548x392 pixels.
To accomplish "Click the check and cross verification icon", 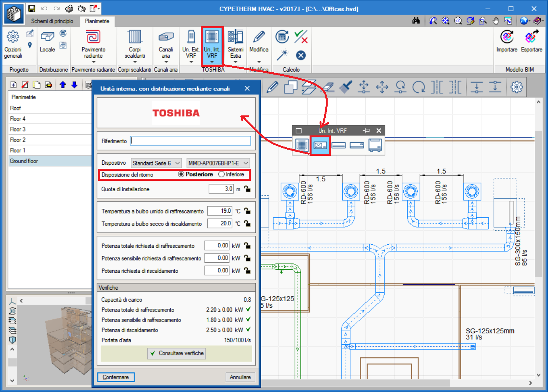I will coord(301,37).
